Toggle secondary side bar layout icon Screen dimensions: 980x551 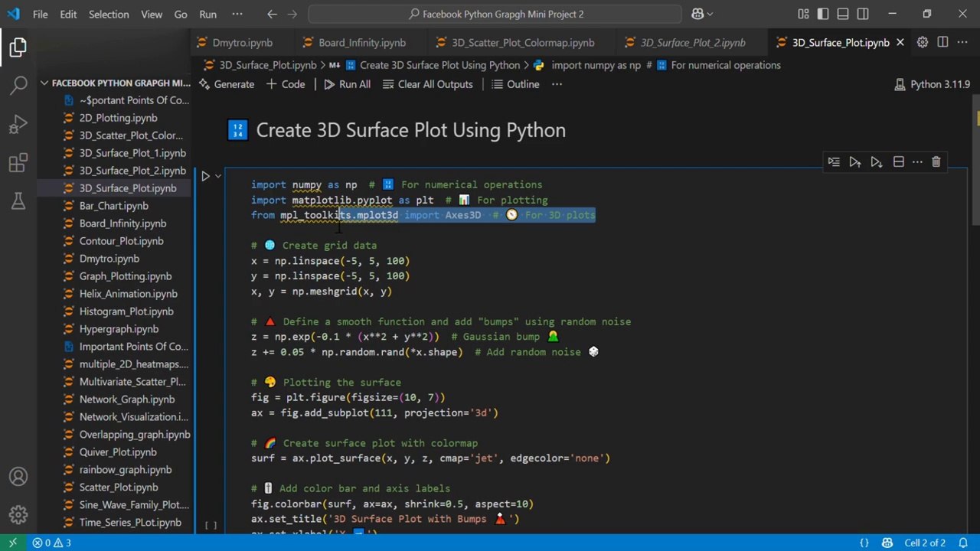[863, 14]
